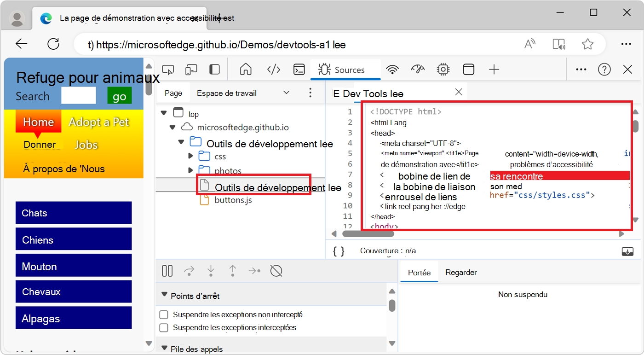Click the step out debugger icon
The width and height of the screenshot is (644, 355).
coord(233,271)
